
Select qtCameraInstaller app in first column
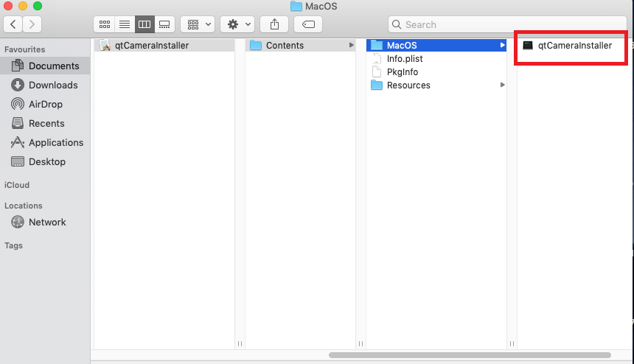(x=164, y=45)
